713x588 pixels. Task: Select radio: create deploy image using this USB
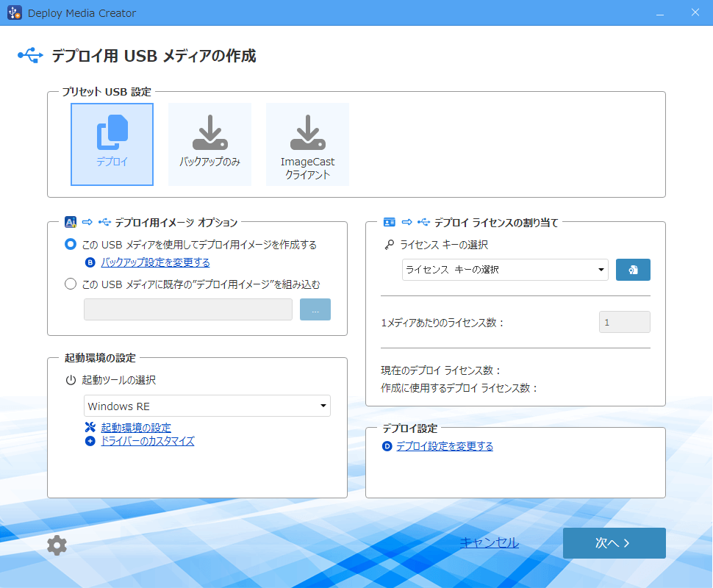coord(71,245)
